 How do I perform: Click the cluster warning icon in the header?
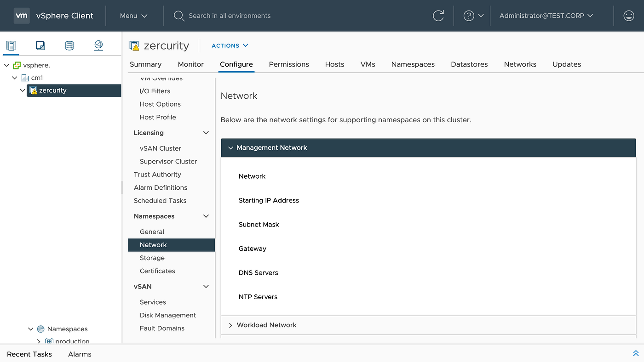134,45
